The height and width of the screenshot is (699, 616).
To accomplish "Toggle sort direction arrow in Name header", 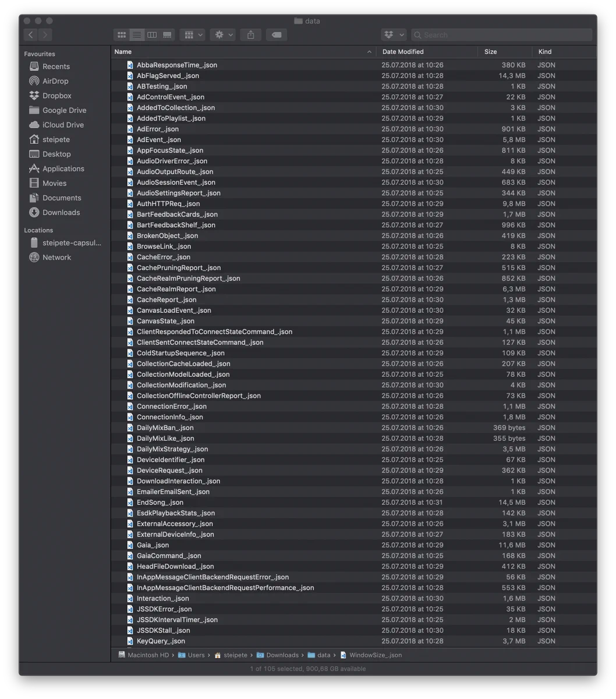I will click(x=369, y=52).
